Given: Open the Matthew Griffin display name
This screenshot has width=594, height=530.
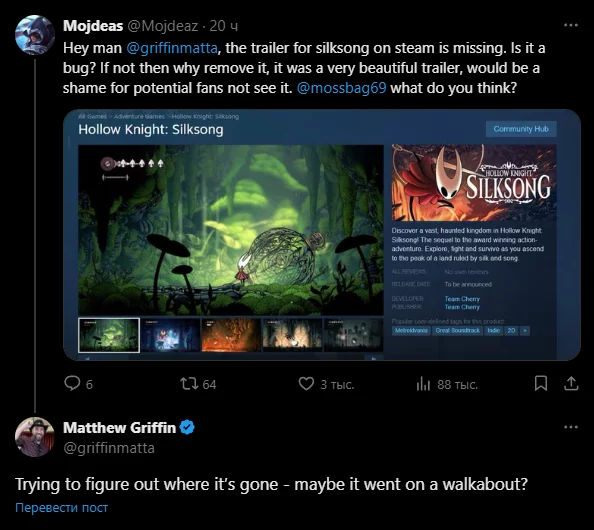Looking at the screenshot, I should click(119, 428).
